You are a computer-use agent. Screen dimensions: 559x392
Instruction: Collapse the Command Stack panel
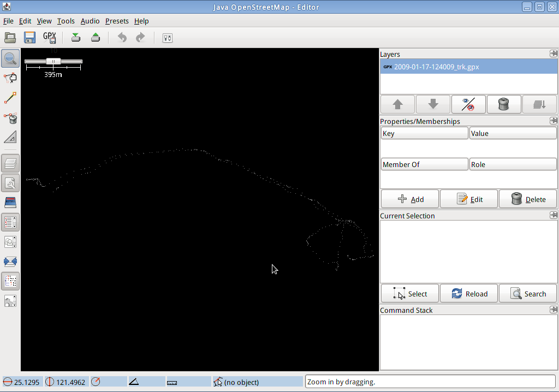tap(554, 309)
